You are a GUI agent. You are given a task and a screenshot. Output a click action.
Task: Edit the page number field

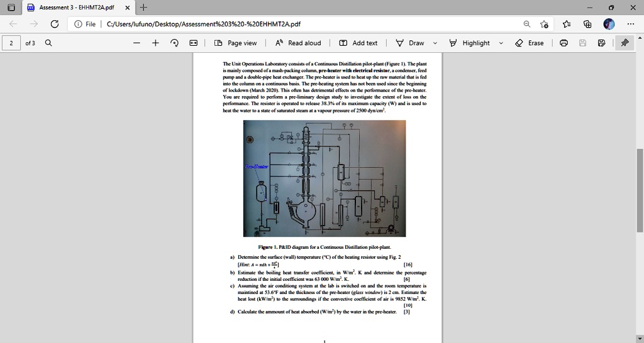[11, 43]
